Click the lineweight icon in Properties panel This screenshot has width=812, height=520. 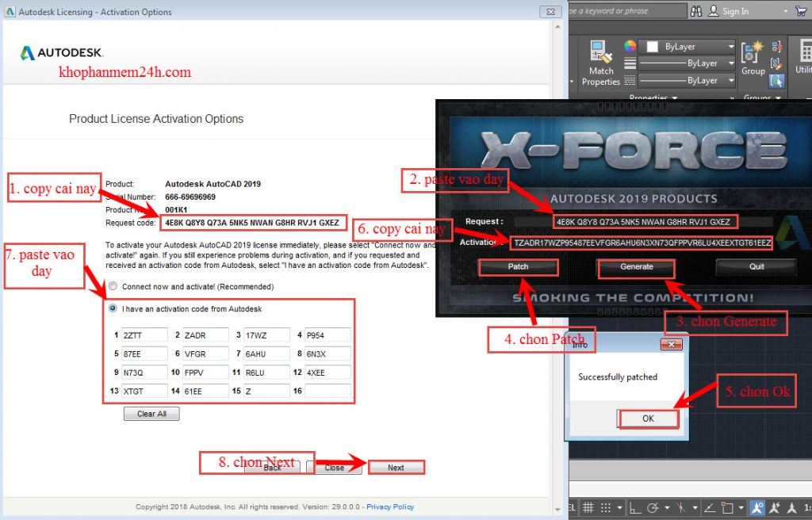pos(630,63)
